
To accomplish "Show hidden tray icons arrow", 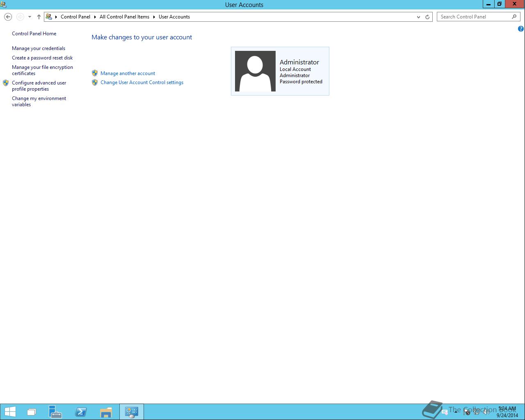I will 456,412.
